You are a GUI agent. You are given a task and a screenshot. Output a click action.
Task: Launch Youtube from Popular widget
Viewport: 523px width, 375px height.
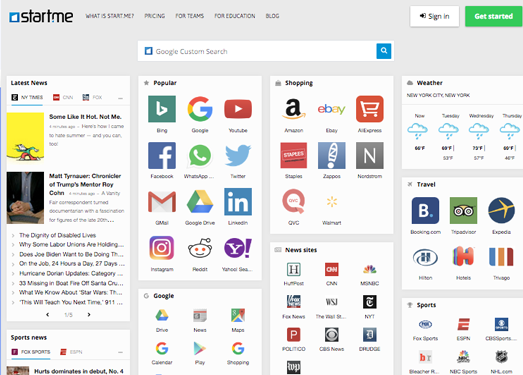click(x=238, y=109)
